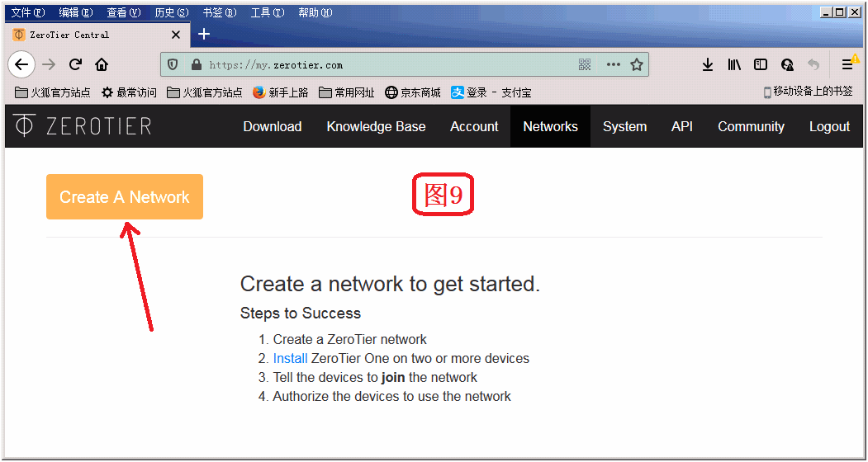
Task: Open 登录 - 支付宝 bookmark
Action: click(x=491, y=92)
